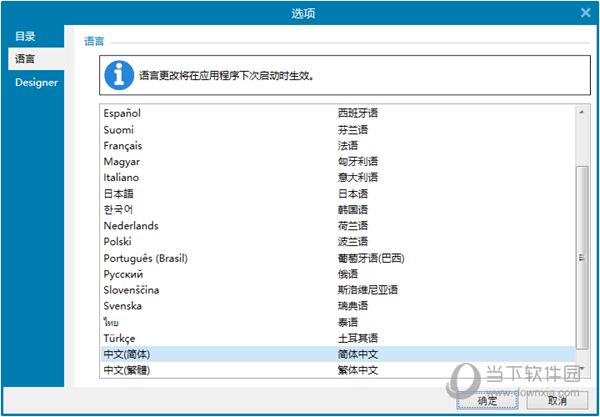Select Slovenščina in the list
Screen dimensions: 600x417
pyautogui.click(x=338, y=290)
